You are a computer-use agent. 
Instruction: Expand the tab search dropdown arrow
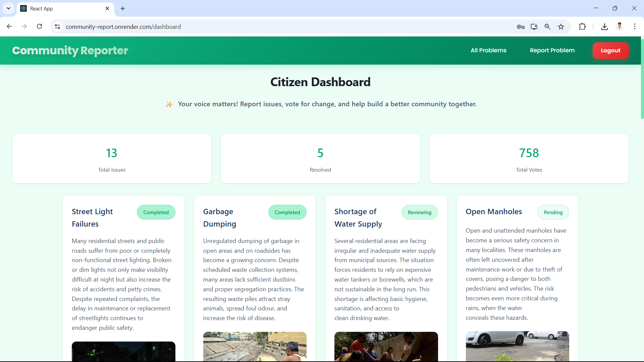pos(8,8)
